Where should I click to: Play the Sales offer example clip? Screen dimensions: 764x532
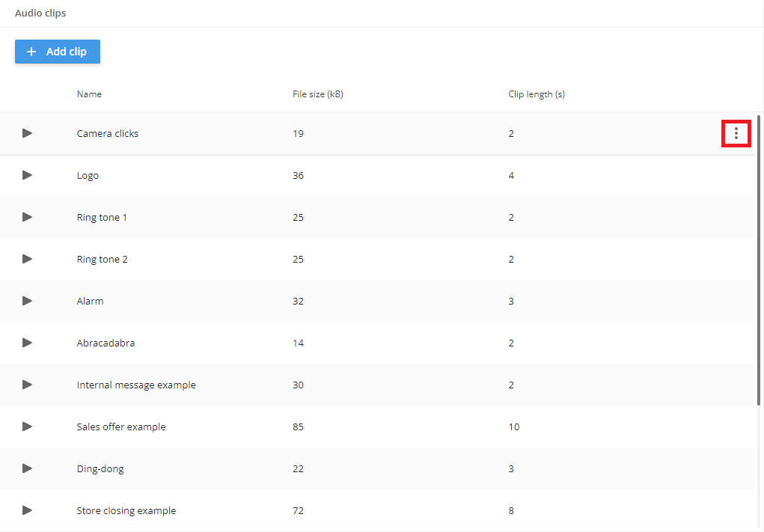[27, 426]
